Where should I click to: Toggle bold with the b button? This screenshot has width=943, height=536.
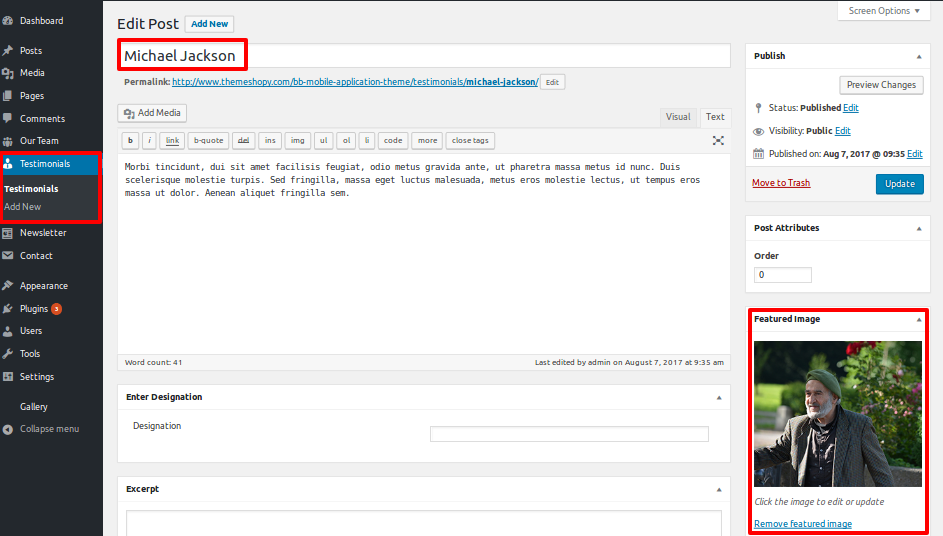pos(130,141)
